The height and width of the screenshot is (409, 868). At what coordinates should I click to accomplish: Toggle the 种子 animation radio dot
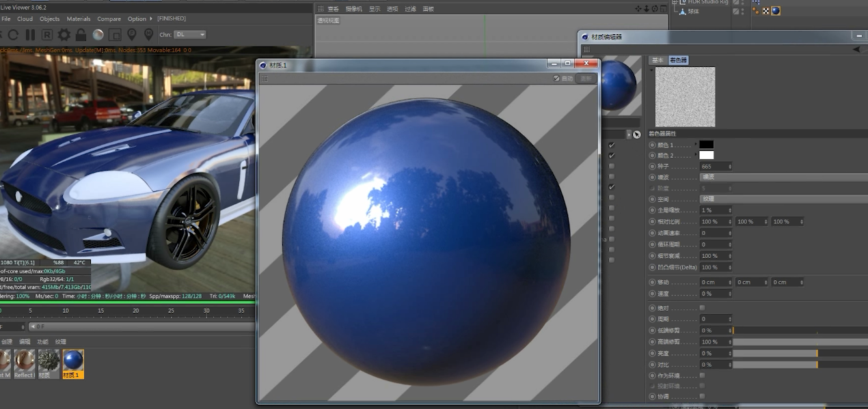(651, 167)
